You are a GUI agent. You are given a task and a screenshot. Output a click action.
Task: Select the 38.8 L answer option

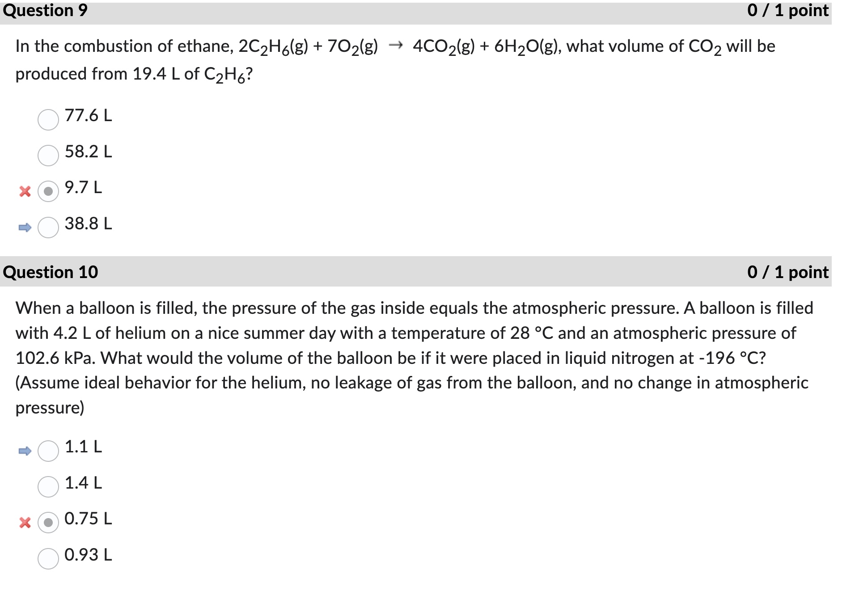pyautogui.click(x=48, y=228)
